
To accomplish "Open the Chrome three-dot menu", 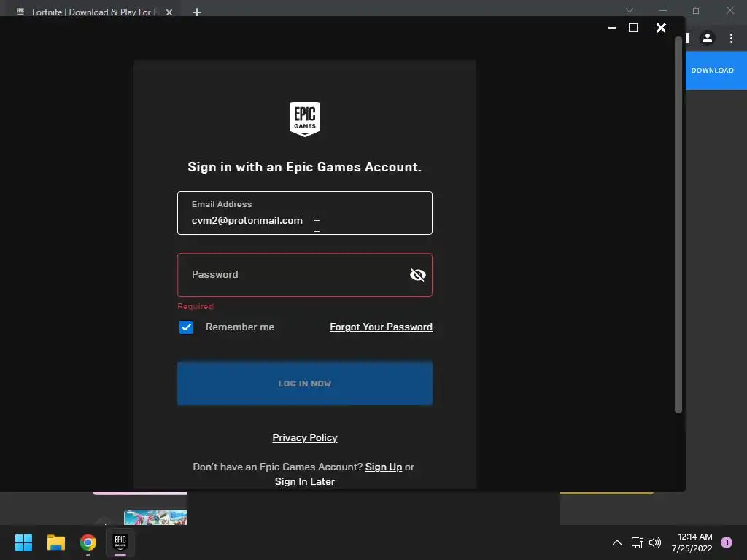I will pyautogui.click(x=731, y=38).
